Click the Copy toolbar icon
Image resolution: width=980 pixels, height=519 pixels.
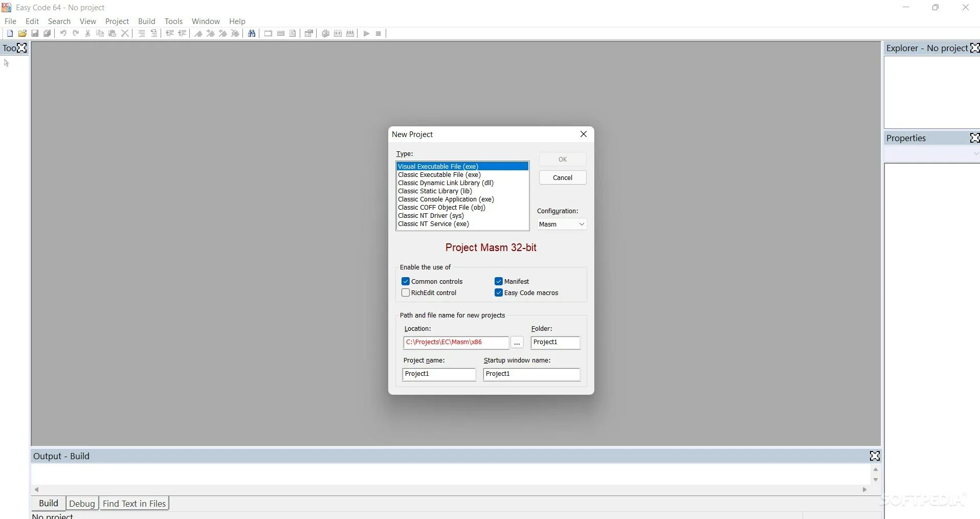point(100,34)
